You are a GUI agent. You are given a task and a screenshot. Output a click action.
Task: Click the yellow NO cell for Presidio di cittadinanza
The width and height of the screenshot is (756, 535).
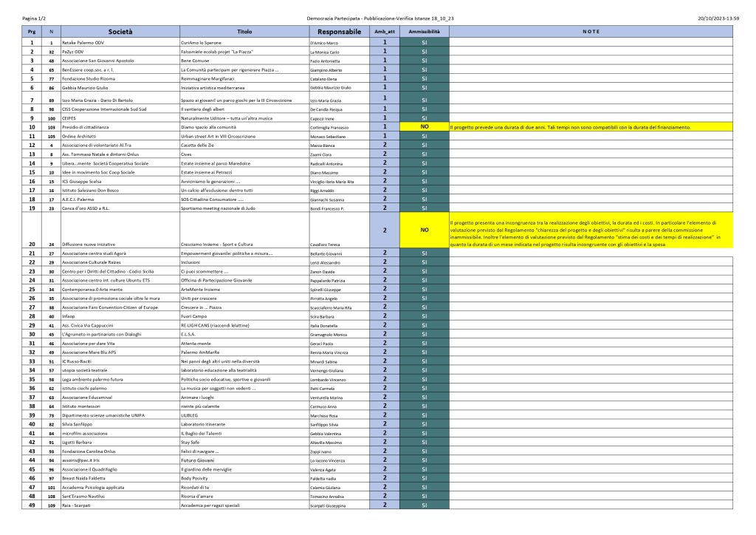[424, 127]
